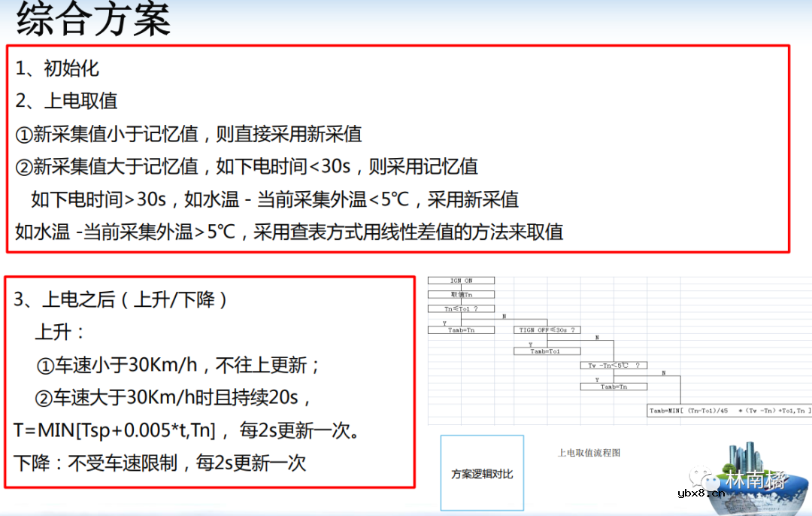Select the 综合方案 slide title

click(90, 19)
